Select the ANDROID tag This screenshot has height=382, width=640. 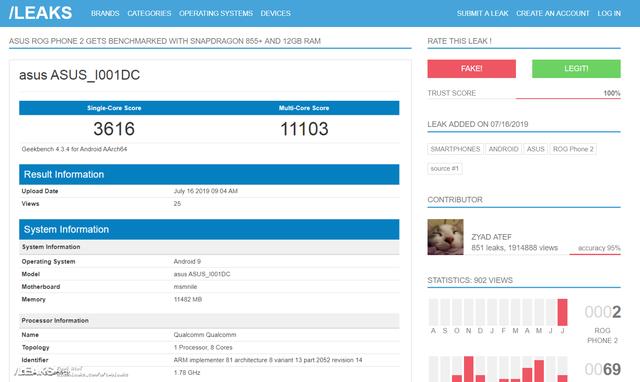(x=503, y=149)
